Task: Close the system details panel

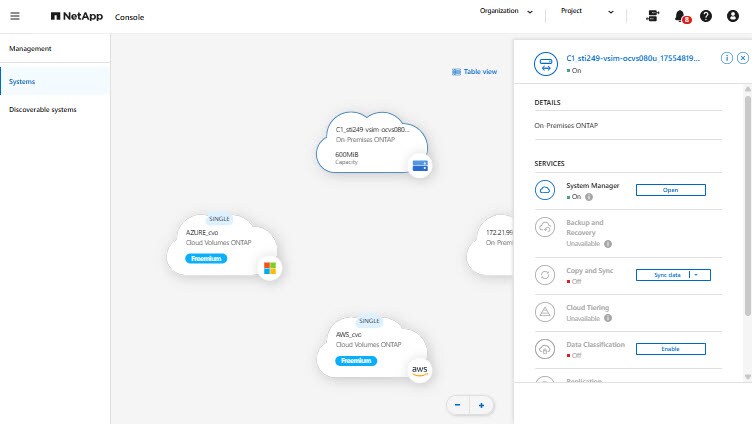Action: click(742, 58)
